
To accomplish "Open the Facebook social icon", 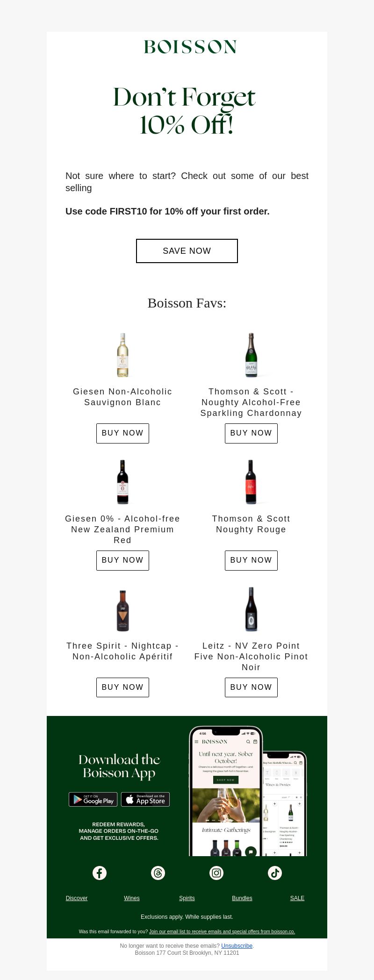I will [x=100, y=873].
